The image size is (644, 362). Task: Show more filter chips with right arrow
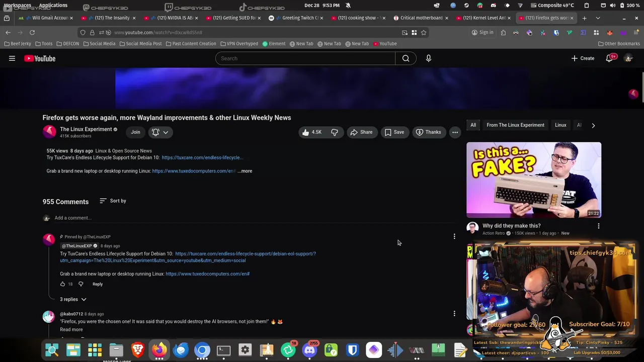pos(593,125)
